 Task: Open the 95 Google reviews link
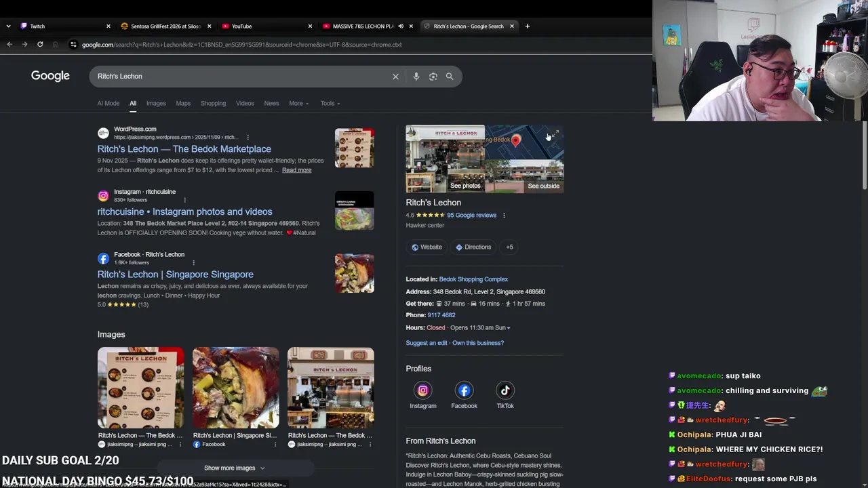click(x=471, y=216)
